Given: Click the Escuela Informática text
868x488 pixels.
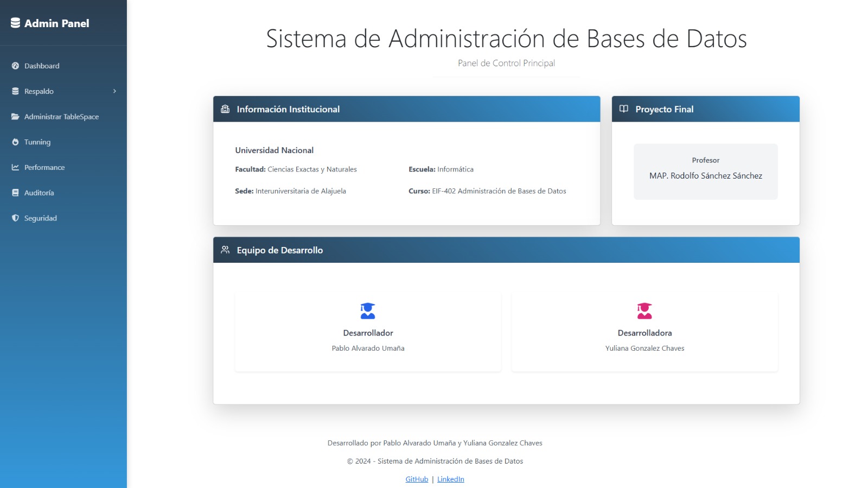Looking at the screenshot, I should point(441,169).
